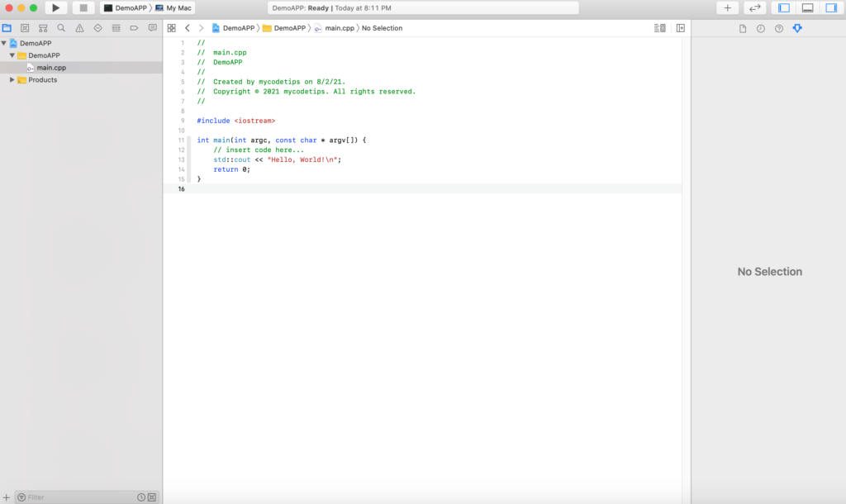Click line number 11 in gutter
The width and height of the screenshot is (846, 504).
pos(181,140)
